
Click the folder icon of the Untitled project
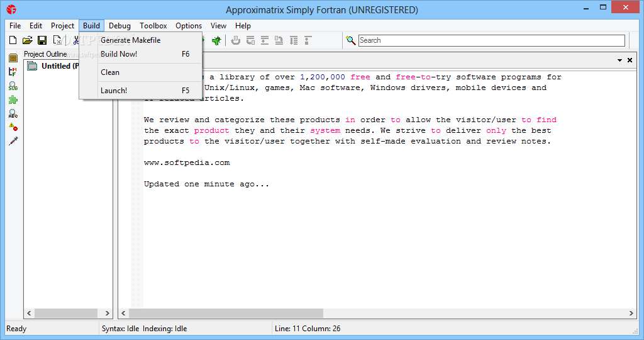33,65
